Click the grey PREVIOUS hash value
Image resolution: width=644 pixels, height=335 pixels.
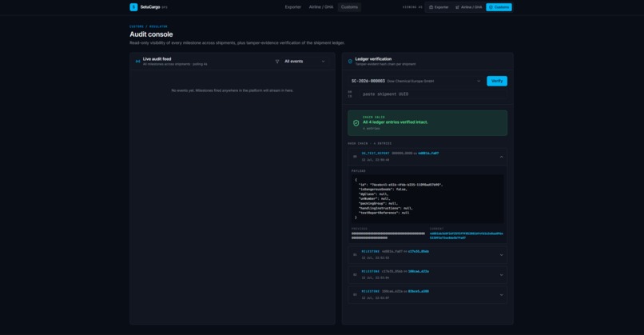388,236
